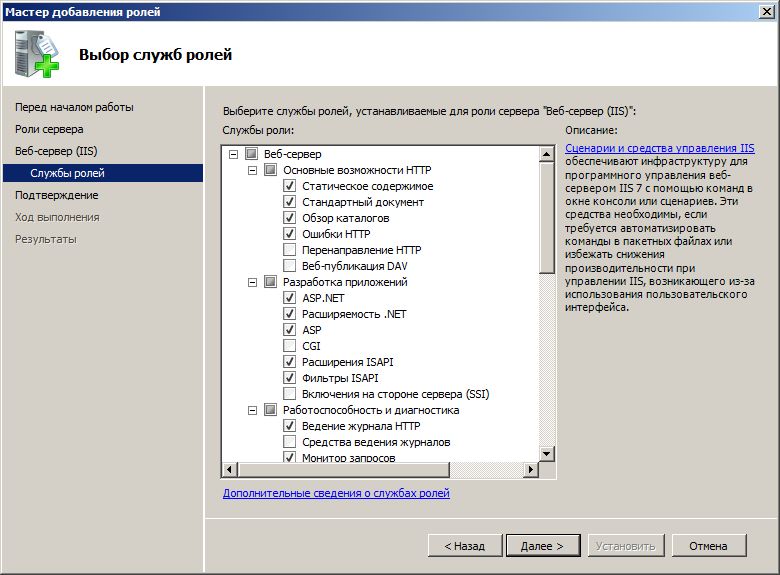This screenshot has width=780, height=575.
Task: Toggle the Обзор каталогов checkbox
Action: pyautogui.click(x=289, y=218)
